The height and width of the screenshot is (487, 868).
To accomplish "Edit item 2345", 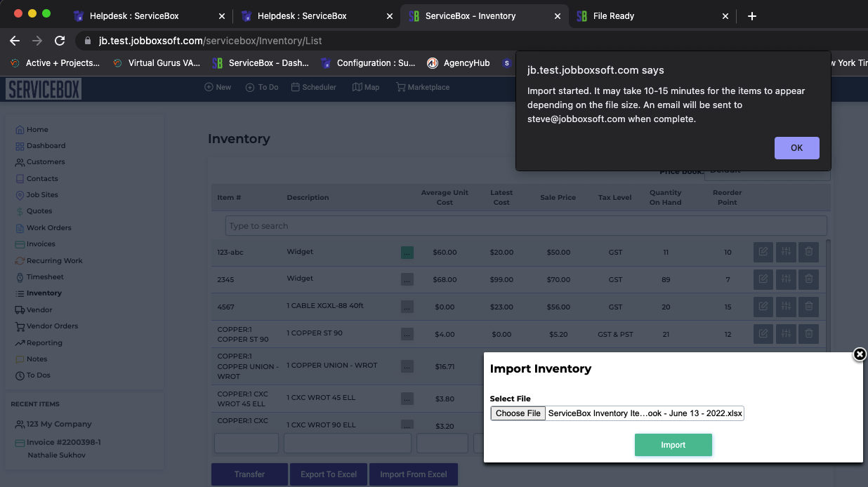I will click(x=763, y=279).
